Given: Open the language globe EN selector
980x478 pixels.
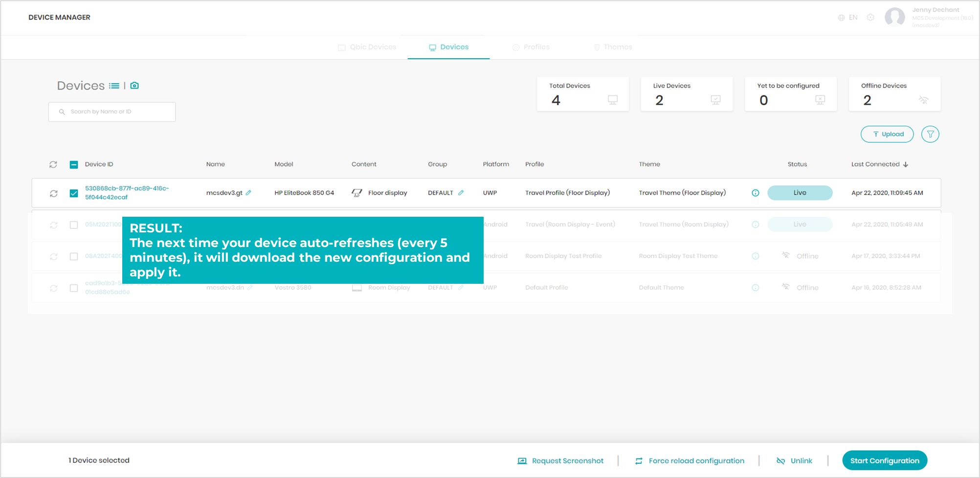Looking at the screenshot, I should click(847, 18).
